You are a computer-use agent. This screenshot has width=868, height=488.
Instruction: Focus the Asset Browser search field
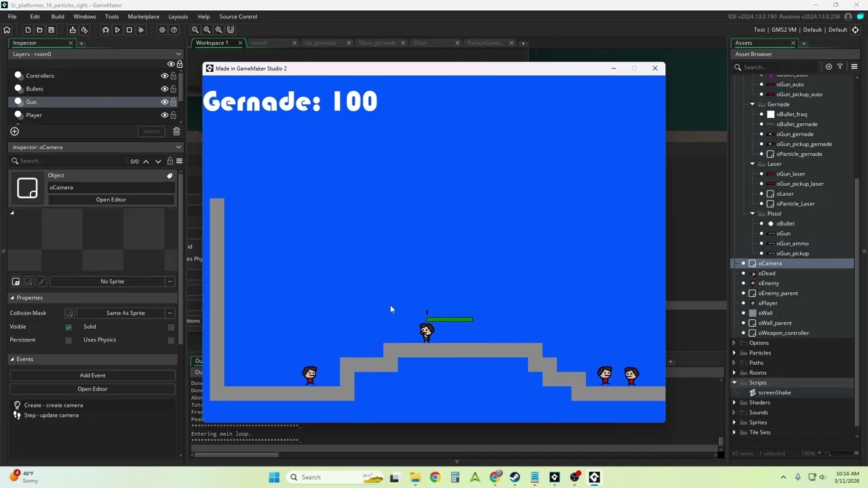click(780, 67)
